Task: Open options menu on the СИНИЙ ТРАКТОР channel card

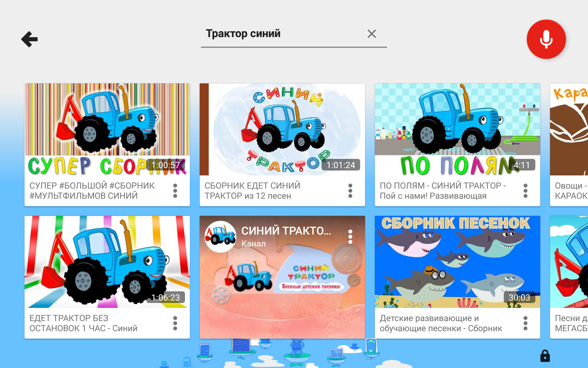Action: 350,237
